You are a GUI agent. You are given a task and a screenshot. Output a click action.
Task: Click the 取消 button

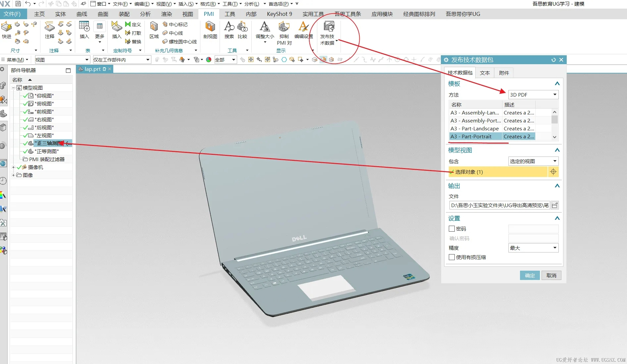(551, 275)
